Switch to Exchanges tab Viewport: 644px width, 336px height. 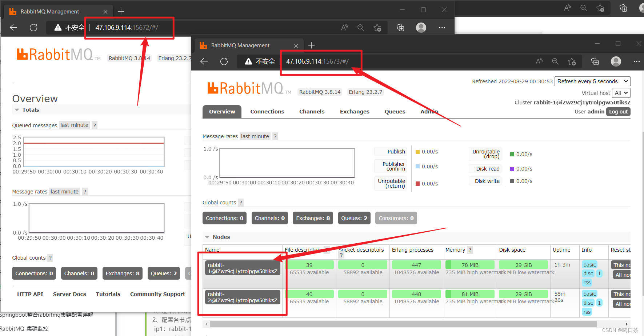pos(355,112)
